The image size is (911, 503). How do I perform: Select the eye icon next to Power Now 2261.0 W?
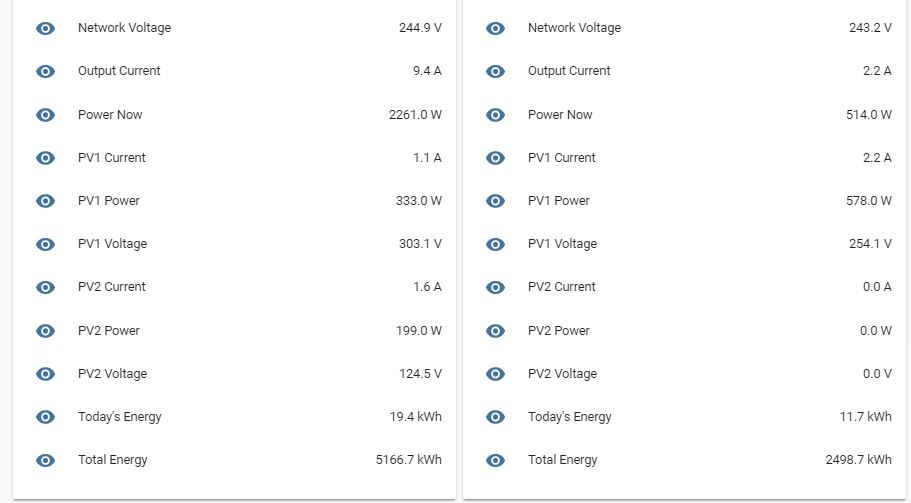(x=45, y=115)
